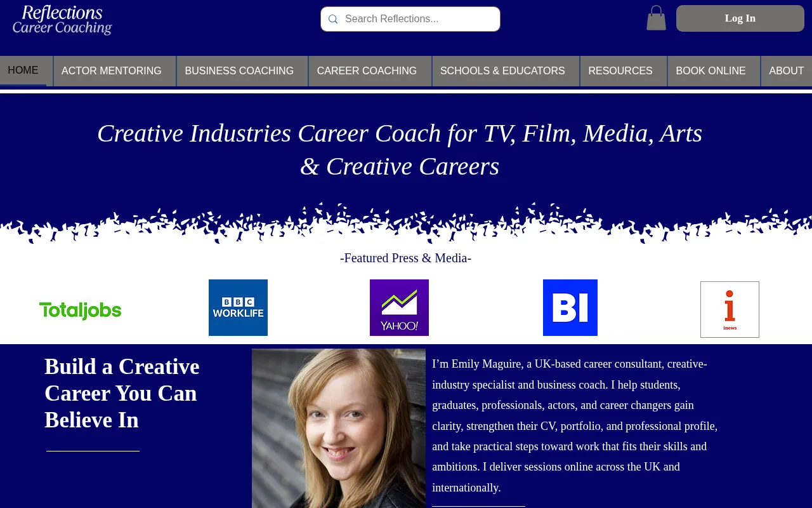812x508 pixels.
Task: Open the ABOUT menu item
Action: pos(787,71)
